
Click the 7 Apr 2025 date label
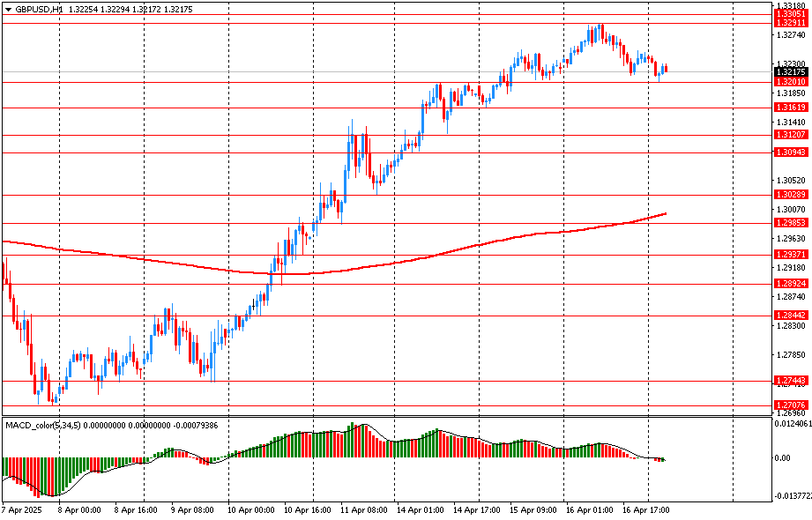click(23, 510)
